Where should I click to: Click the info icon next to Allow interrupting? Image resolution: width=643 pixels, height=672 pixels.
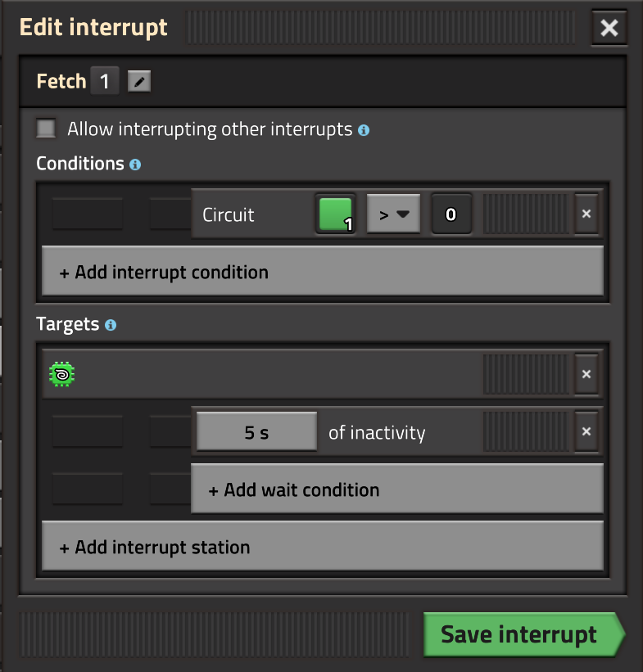(x=363, y=129)
